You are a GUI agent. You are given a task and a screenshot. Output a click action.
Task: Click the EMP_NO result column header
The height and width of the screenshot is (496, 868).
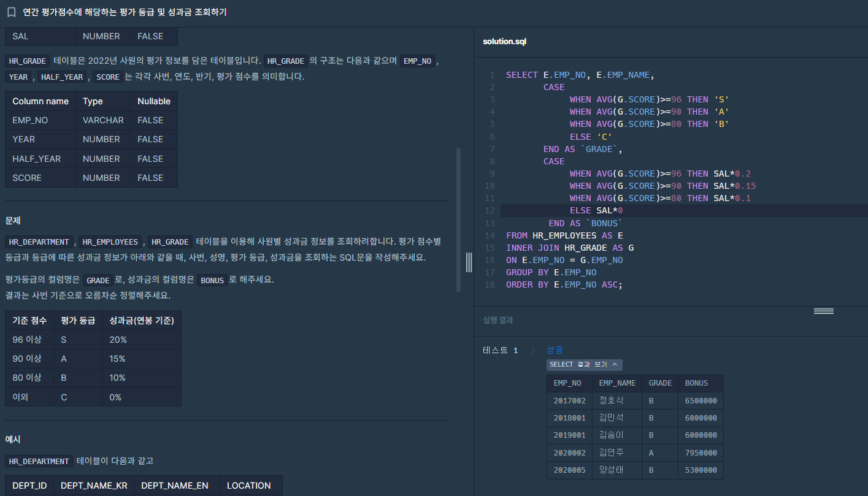[x=569, y=383]
